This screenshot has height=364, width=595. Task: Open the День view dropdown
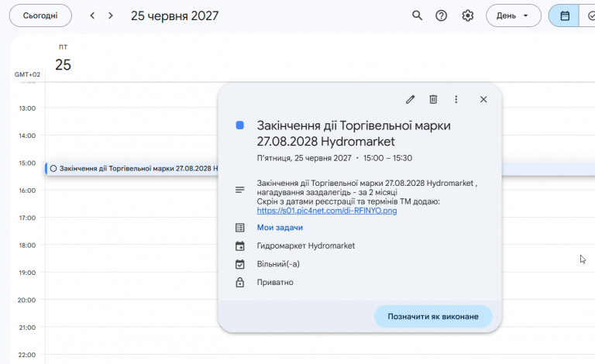click(x=514, y=15)
